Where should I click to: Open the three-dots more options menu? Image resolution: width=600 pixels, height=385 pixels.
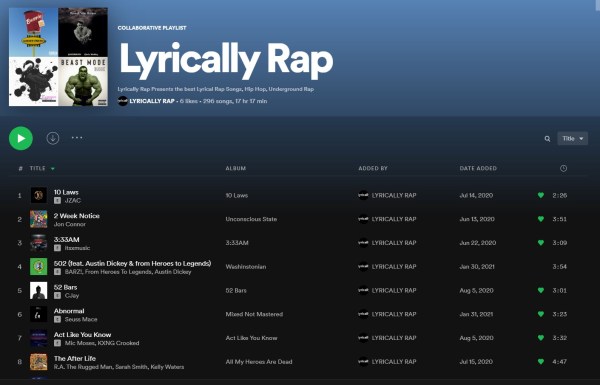(x=77, y=138)
